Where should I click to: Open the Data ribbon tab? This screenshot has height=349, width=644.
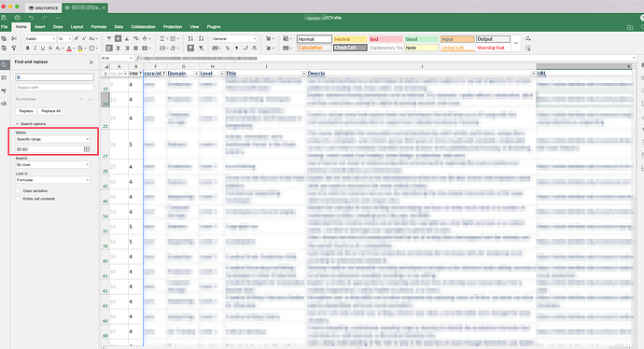pyautogui.click(x=119, y=27)
